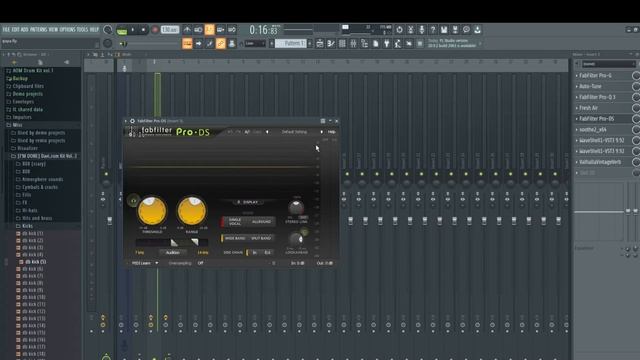Screen dimensions: 640x360
Task: Open the Add menu
Action: click(24, 29)
